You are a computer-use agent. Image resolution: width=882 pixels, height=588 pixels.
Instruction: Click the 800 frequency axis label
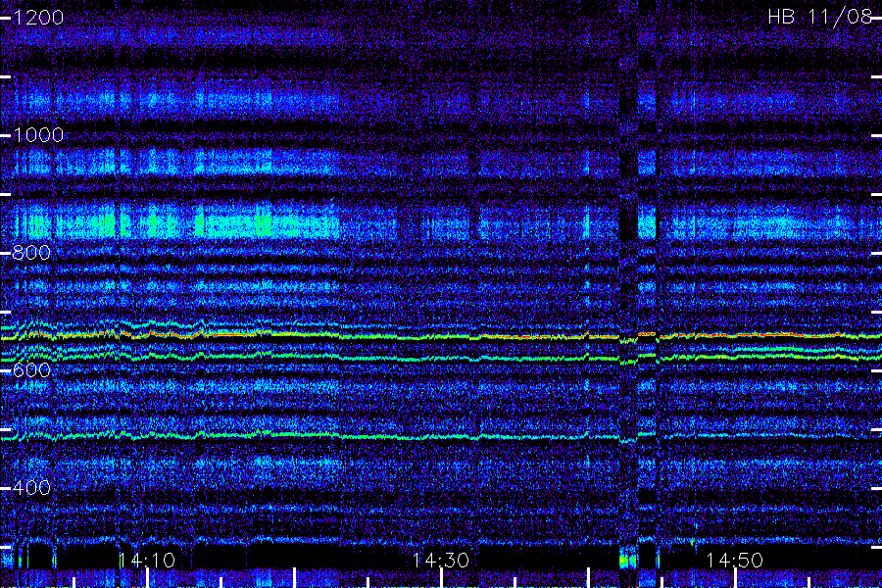coord(31,253)
